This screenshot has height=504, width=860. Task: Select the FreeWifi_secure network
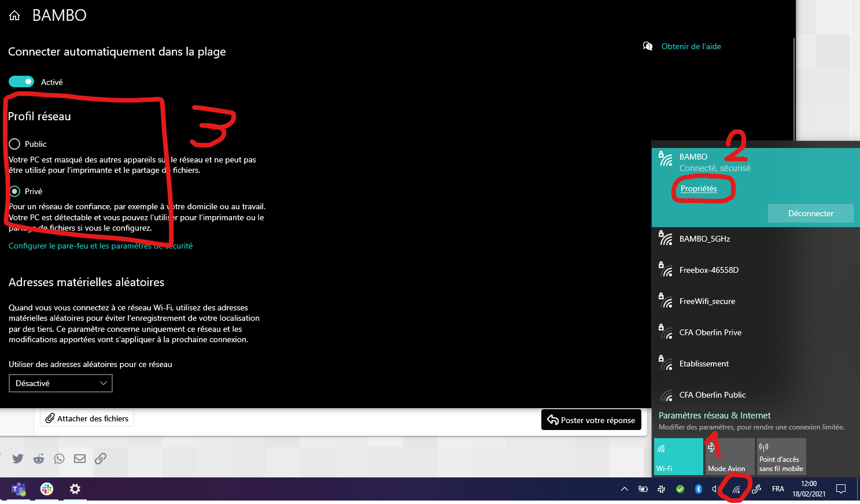coord(755,301)
